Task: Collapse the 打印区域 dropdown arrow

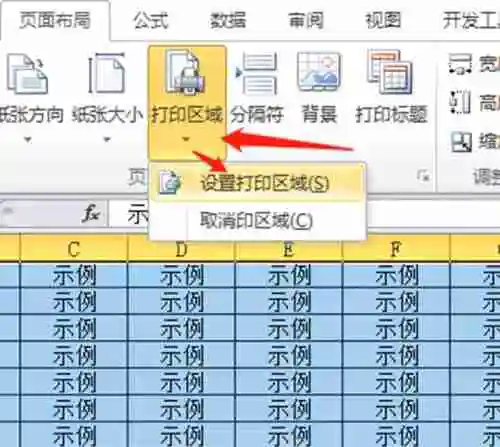Action: click(x=187, y=139)
